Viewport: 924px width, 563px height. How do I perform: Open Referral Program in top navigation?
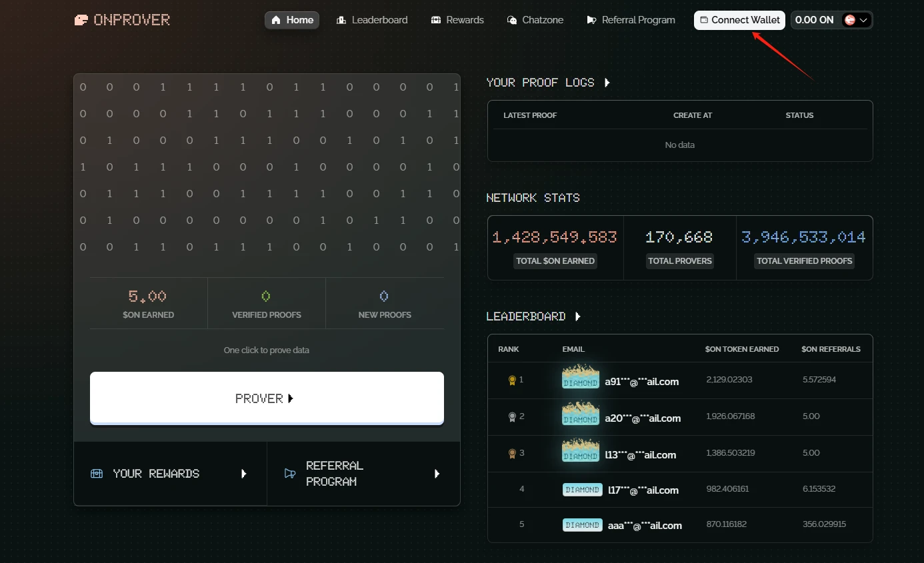pos(631,20)
